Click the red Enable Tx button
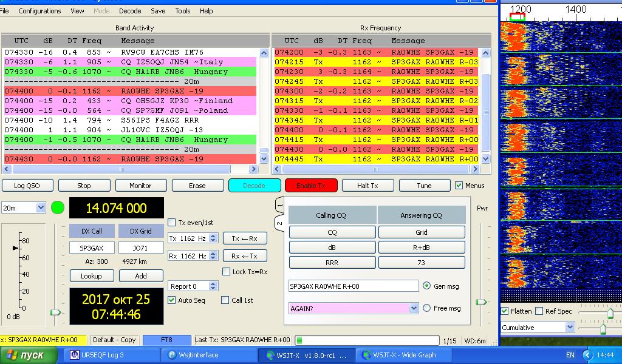This screenshot has height=364, width=622. [x=311, y=186]
